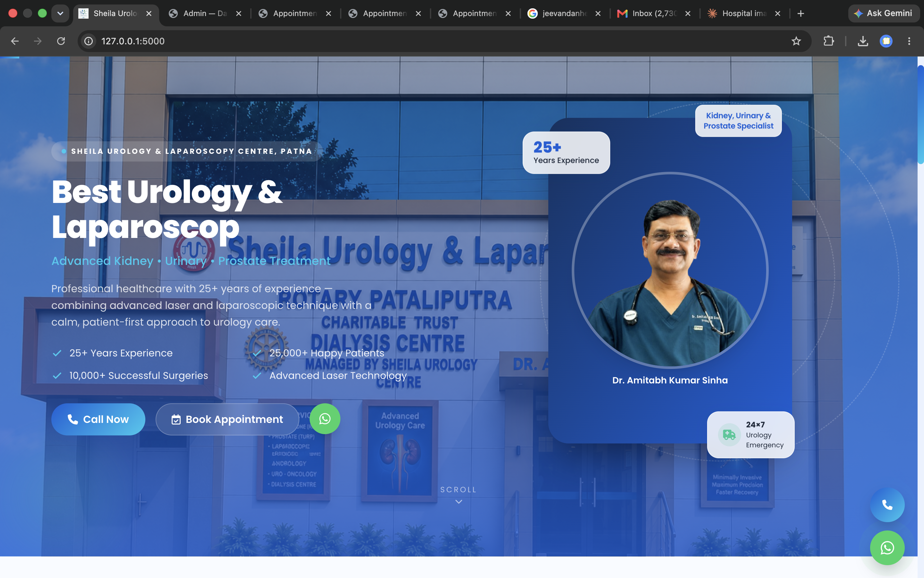The height and width of the screenshot is (578, 924).
Task: Click the 24×7 Urology Emergency card
Action: point(751,435)
